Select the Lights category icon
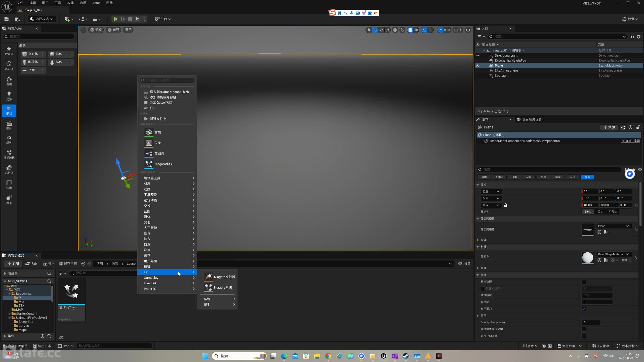The width and height of the screenshot is (644, 362). [9, 96]
